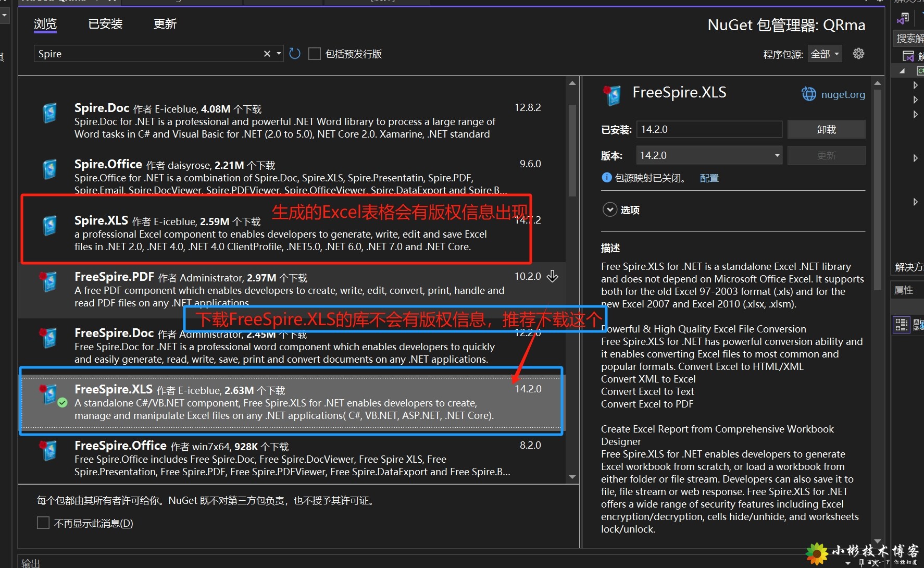Click the package list scrollbar thumb
The image size is (924, 568).
[x=572, y=150]
